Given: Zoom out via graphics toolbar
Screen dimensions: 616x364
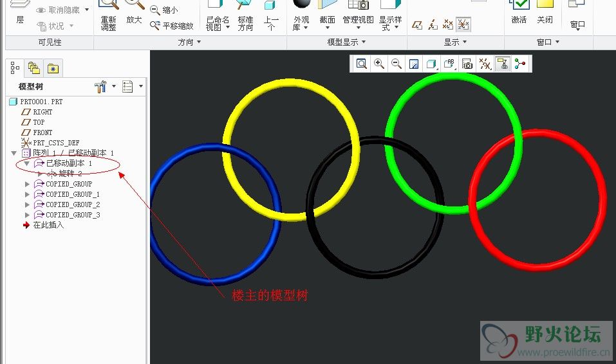Looking at the screenshot, I should pyautogui.click(x=397, y=64).
